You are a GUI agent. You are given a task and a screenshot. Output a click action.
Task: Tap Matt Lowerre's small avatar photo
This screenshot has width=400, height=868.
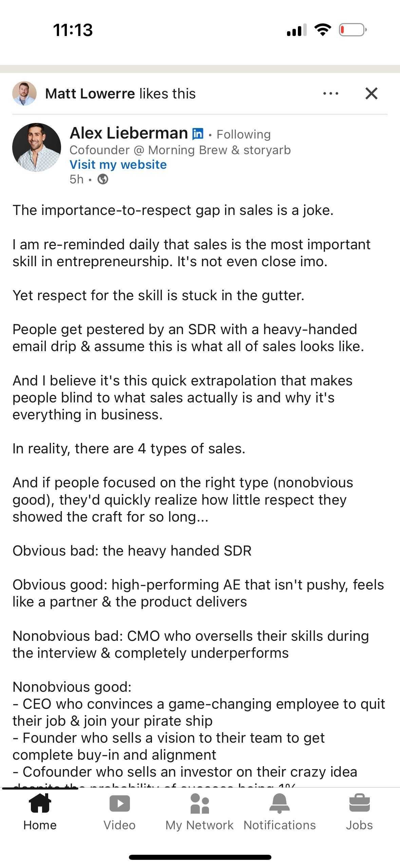click(x=24, y=94)
